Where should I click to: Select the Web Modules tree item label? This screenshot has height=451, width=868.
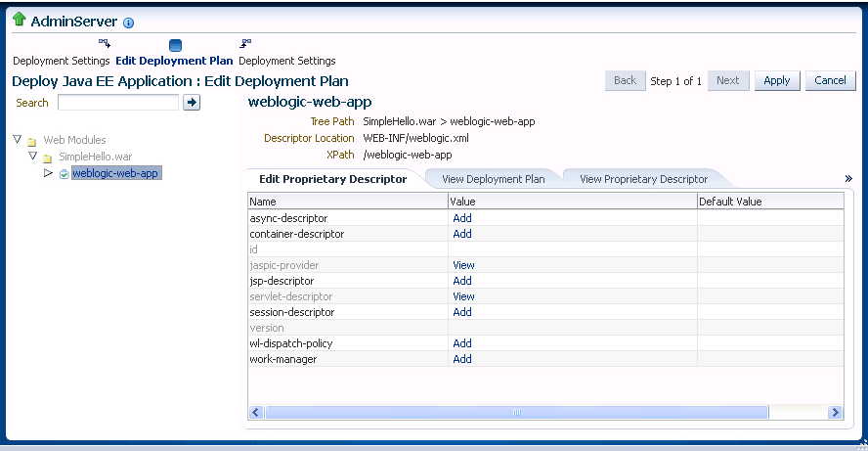pyautogui.click(x=74, y=140)
